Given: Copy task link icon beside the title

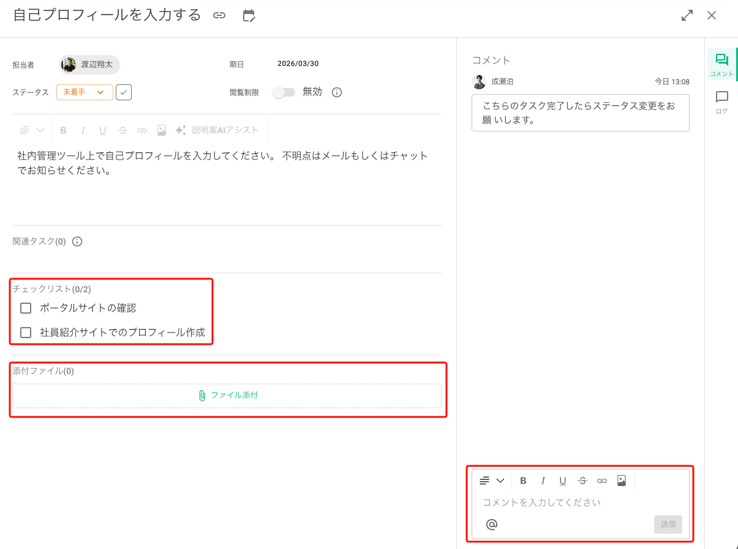Looking at the screenshot, I should (219, 16).
